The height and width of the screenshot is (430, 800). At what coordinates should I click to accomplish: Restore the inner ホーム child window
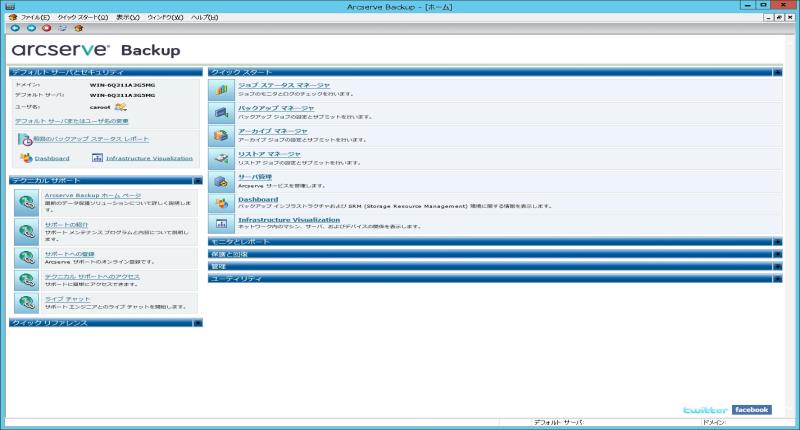[779, 17]
